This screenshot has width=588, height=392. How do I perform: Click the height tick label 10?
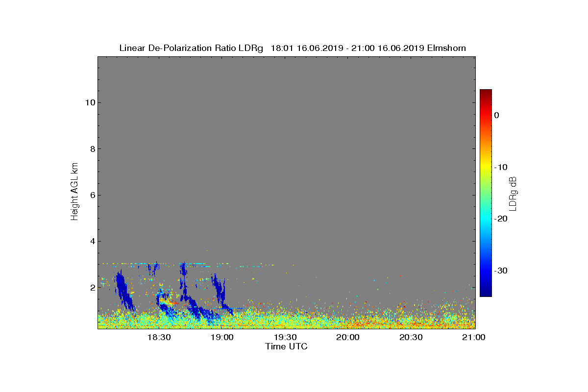pyautogui.click(x=89, y=102)
